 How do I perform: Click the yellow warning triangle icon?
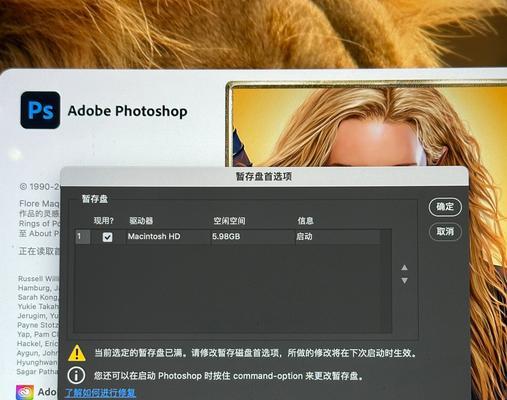(77, 353)
